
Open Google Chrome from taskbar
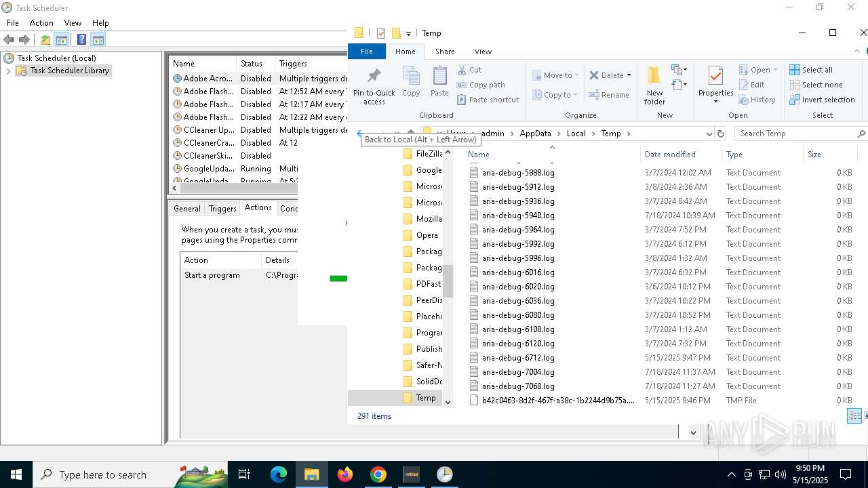(378, 474)
